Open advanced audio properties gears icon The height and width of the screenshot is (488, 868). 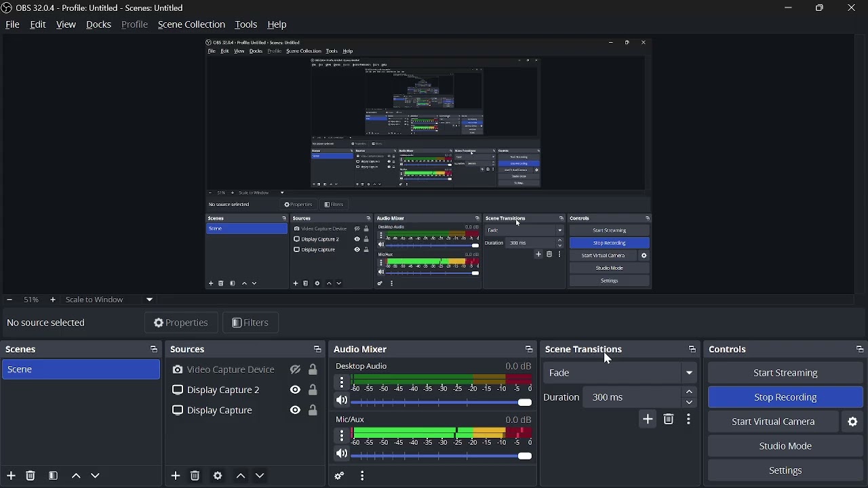[340, 476]
